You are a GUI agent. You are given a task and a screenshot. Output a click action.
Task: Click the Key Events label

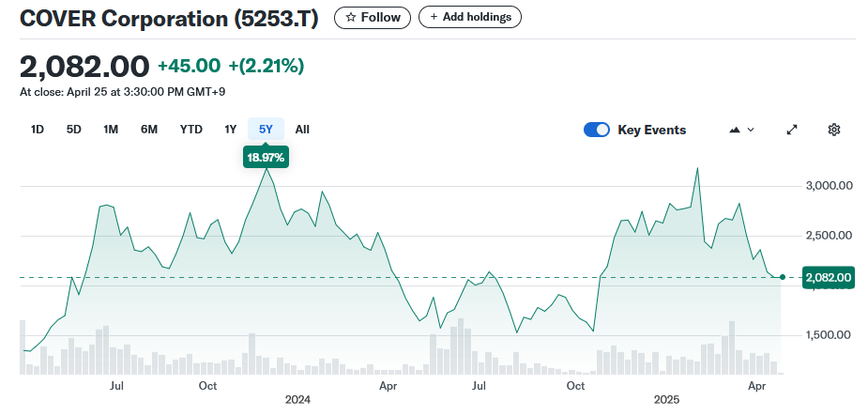[651, 130]
